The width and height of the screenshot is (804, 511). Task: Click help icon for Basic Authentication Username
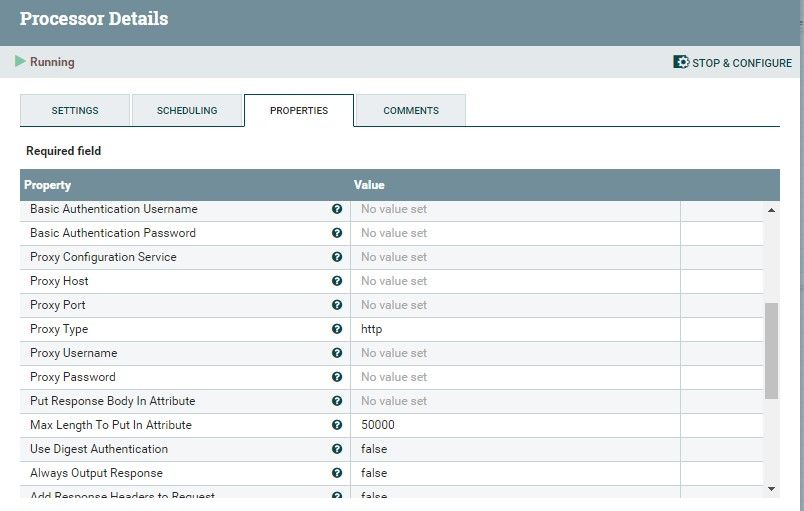coord(337,209)
